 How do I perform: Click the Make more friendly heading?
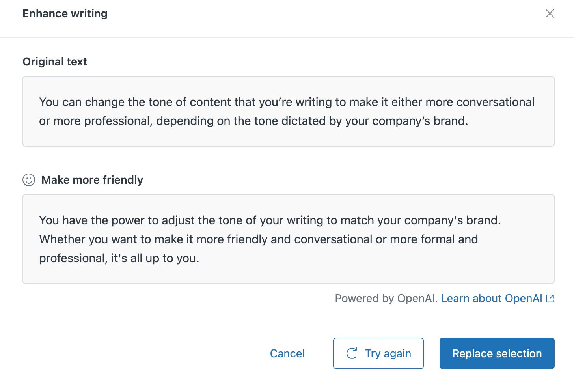tap(92, 180)
